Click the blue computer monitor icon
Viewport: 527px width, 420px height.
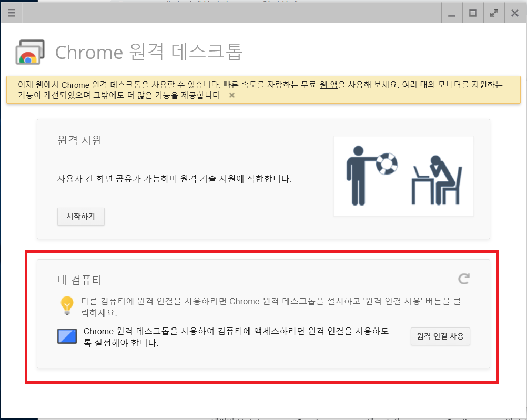pyautogui.click(x=67, y=336)
